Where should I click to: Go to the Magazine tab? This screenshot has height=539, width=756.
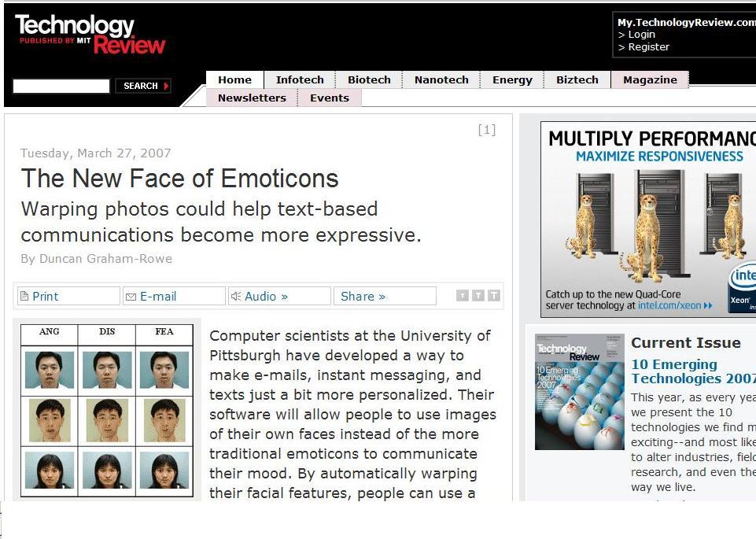coord(650,79)
